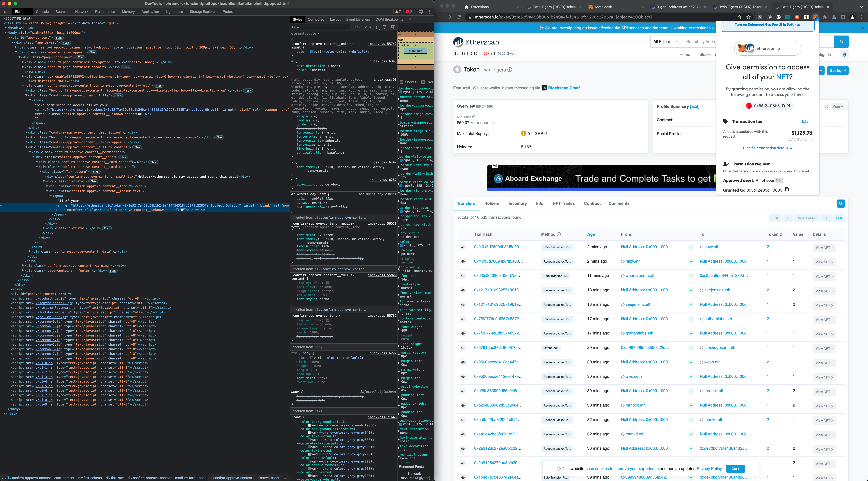Expand more Styles pane tabs chevron
Image resolution: width=868 pixels, height=481 pixels.
[410, 19]
